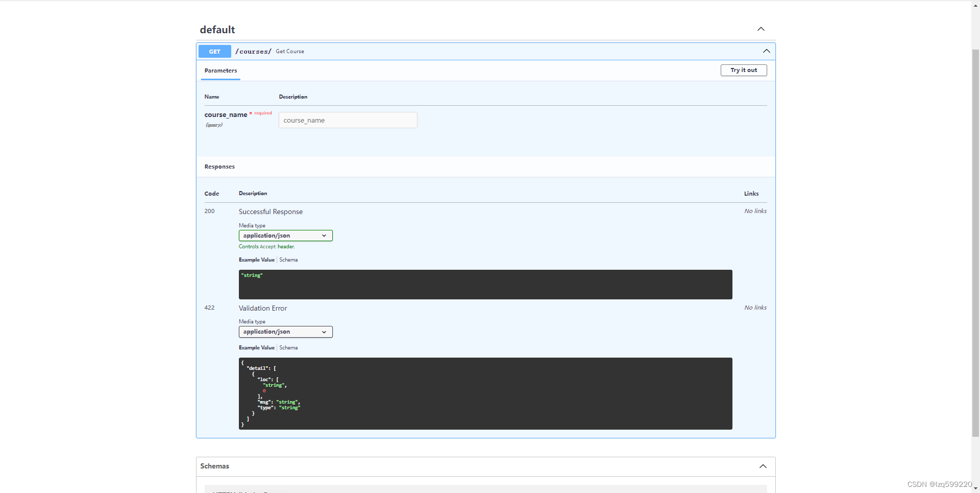The height and width of the screenshot is (493, 980).
Task: Collapse the default section chevron
Action: point(761,29)
